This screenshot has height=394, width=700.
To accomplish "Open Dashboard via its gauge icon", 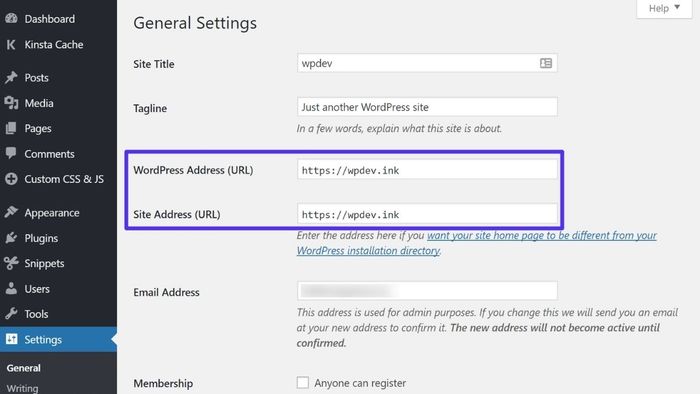I will [x=11, y=18].
